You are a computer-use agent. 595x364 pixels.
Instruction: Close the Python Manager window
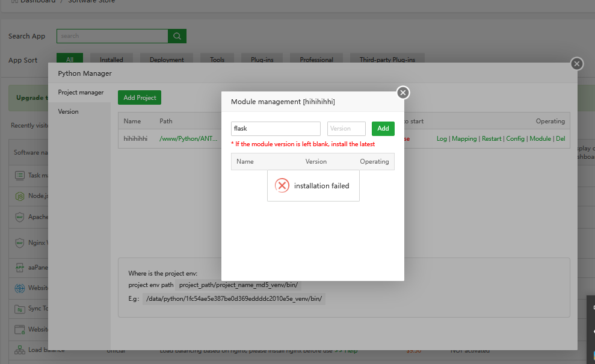[576, 64]
